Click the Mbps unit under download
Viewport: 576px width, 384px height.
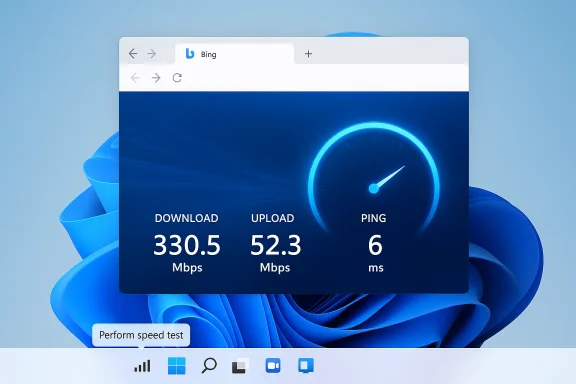pos(187,268)
